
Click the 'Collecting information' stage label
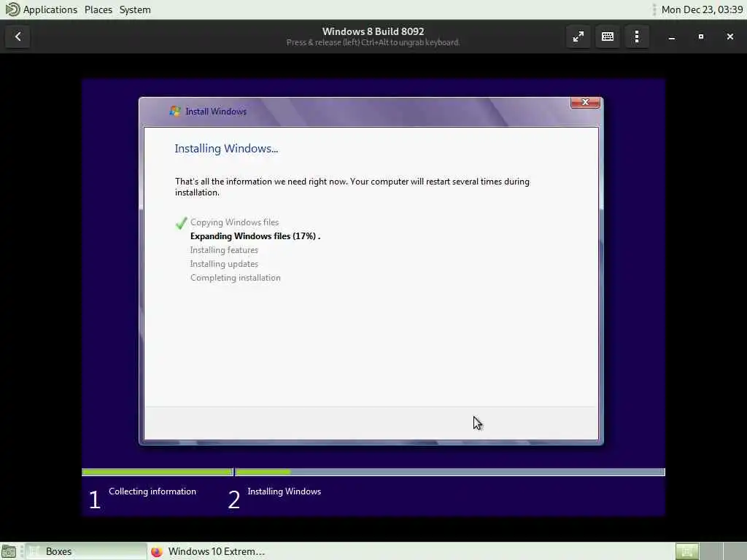pos(152,491)
